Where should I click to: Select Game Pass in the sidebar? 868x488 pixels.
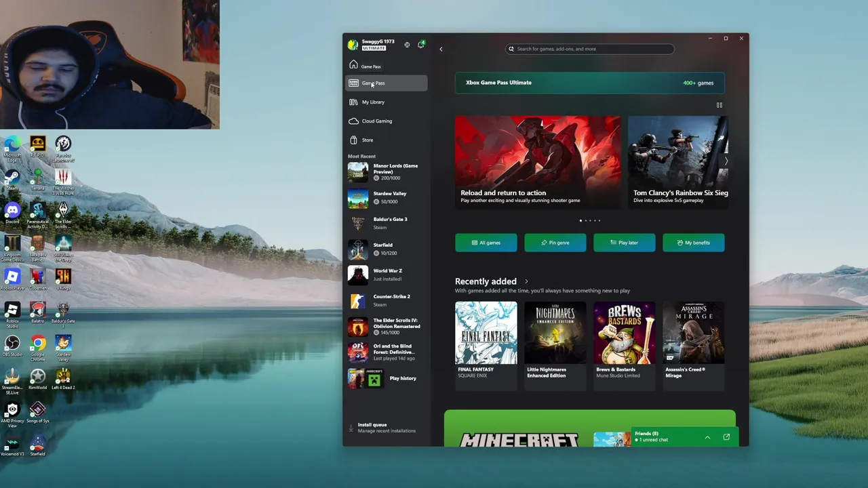[x=387, y=83]
